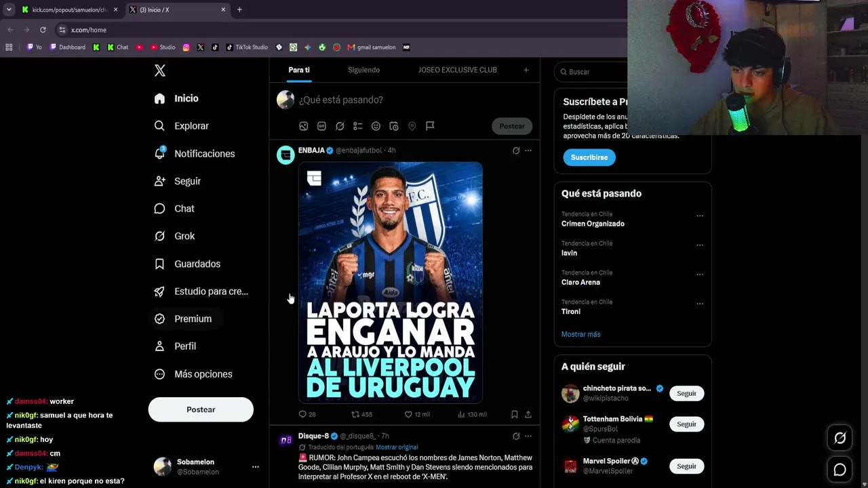View analytics of the ENBAJA post
The width and height of the screenshot is (868, 488).
[472, 414]
